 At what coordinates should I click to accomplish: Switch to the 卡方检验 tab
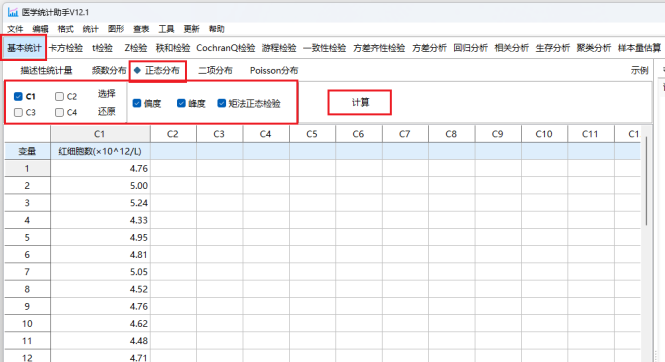click(66, 48)
